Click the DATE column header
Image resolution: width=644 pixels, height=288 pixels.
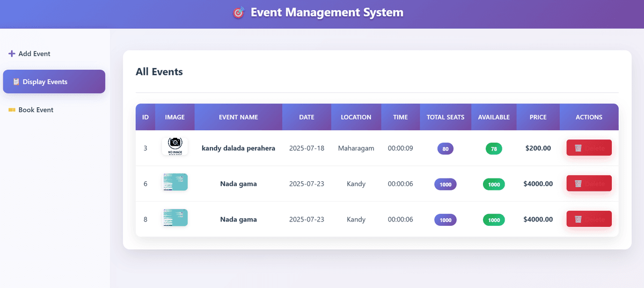pyautogui.click(x=307, y=117)
